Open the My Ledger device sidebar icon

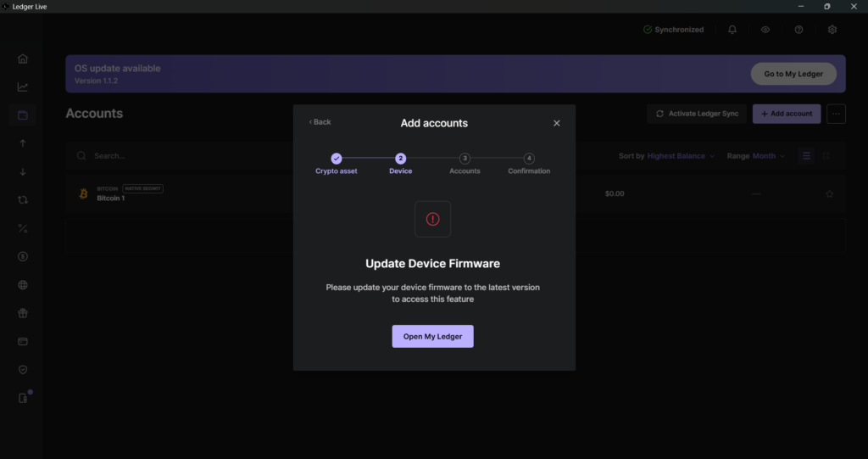pos(23,398)
